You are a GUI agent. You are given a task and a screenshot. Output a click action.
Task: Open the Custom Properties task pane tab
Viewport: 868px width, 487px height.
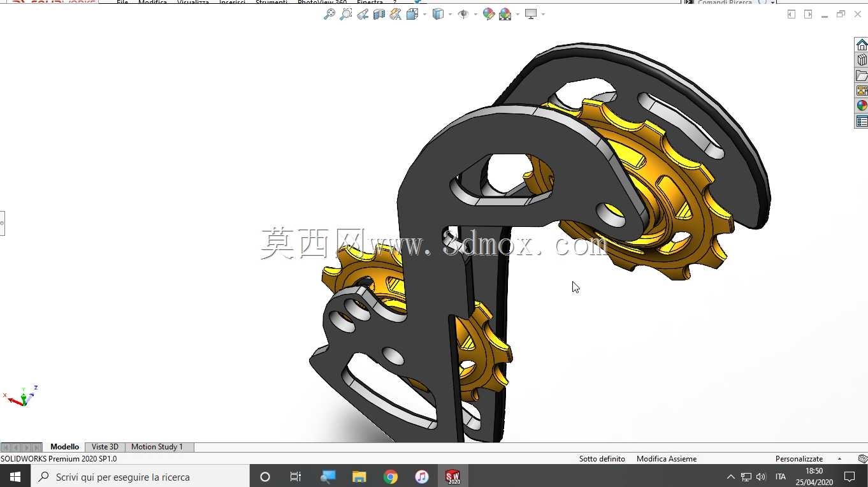coord(862,121)
